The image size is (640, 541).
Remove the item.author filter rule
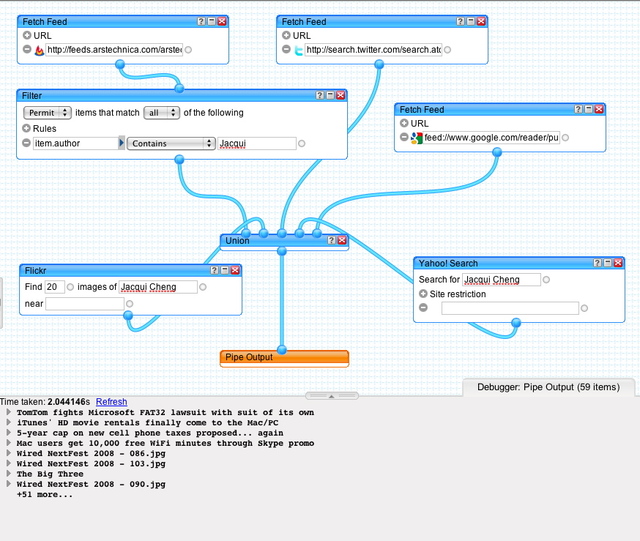27,143
